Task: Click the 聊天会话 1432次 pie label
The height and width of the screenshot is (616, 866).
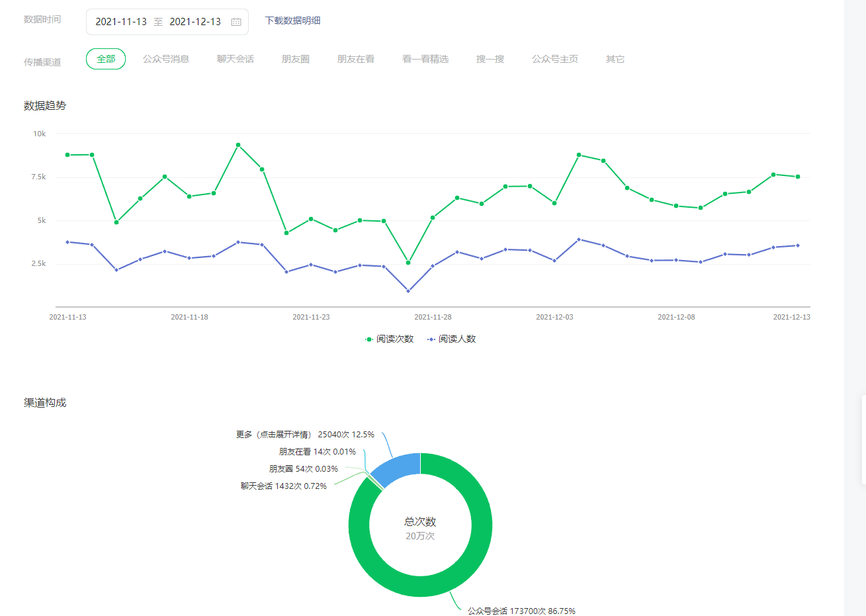Action: [x=284, y=486]
